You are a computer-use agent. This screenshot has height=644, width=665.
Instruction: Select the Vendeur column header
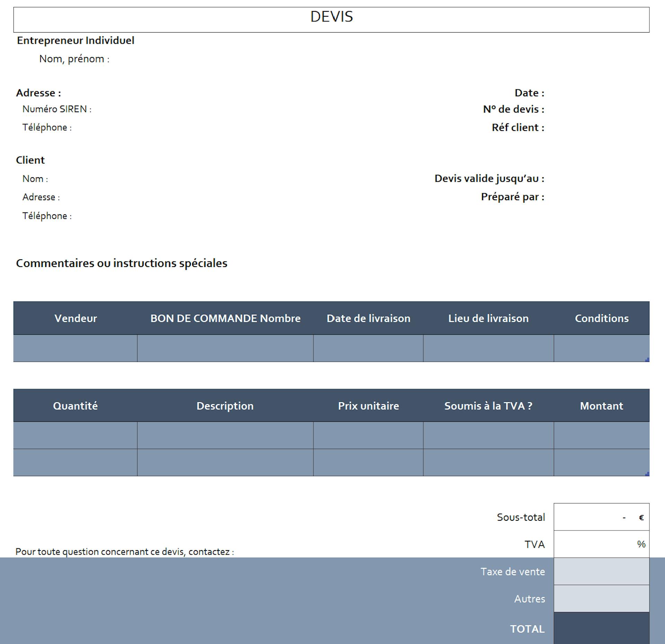click(76, 318)
